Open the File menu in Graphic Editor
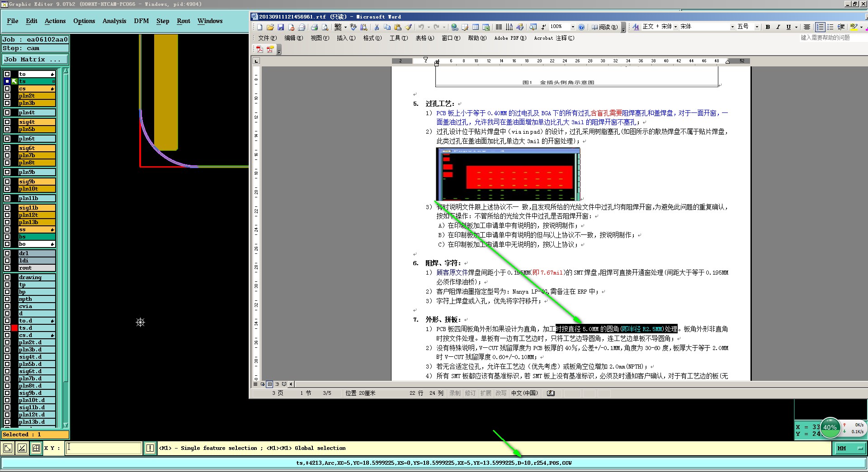 pyautogui.click(x=13, y=21)
